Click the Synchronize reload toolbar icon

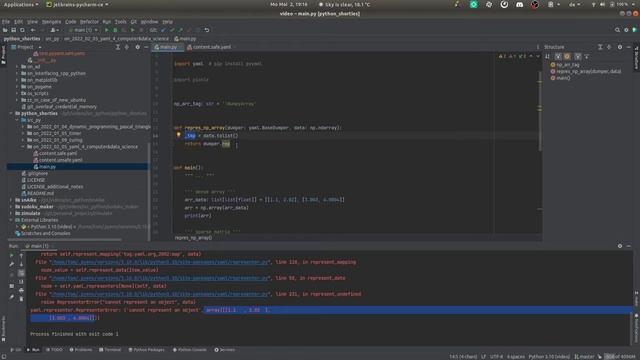coord(22,30)
